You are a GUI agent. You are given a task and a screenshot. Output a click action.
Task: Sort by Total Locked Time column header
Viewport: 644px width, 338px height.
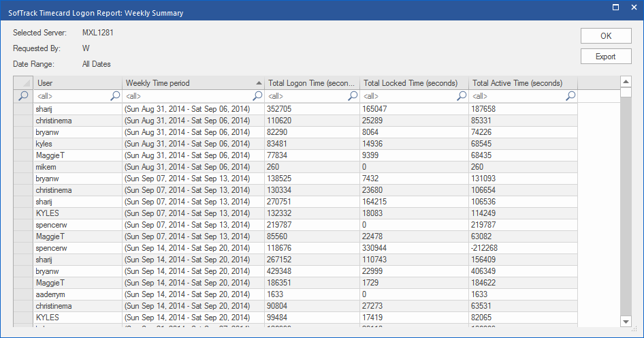[414, 83]
